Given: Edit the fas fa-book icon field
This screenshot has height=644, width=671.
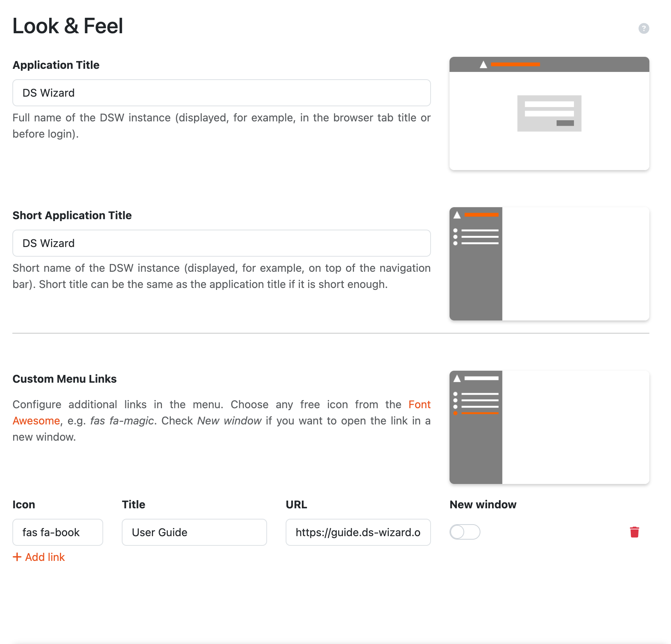Looking at the screenshot, I should pos(58,532).
